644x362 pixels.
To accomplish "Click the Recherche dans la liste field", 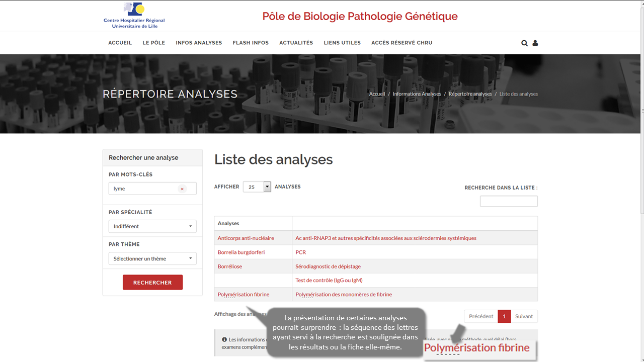I will pos(508,201).
